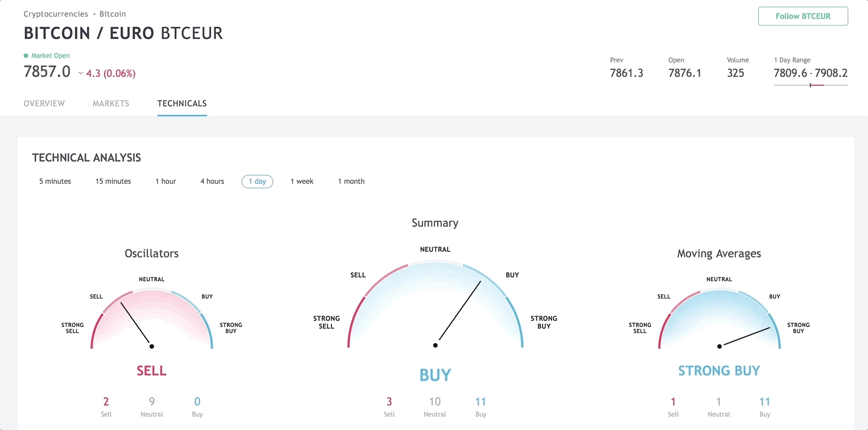Pick the 1 week timeframe

click(x=302, y=182)
